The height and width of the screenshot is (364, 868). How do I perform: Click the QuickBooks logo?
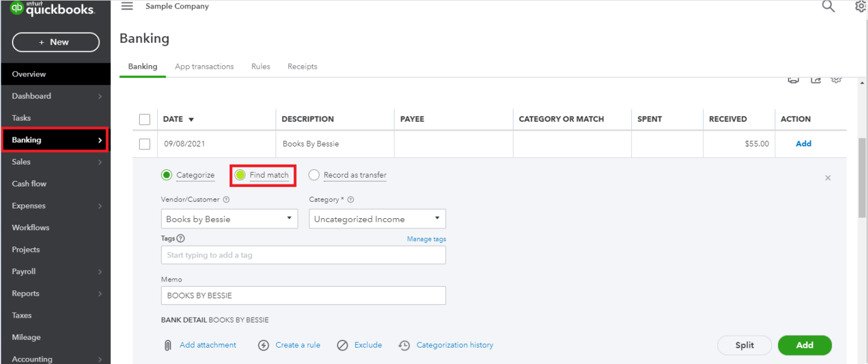point(52,8)
